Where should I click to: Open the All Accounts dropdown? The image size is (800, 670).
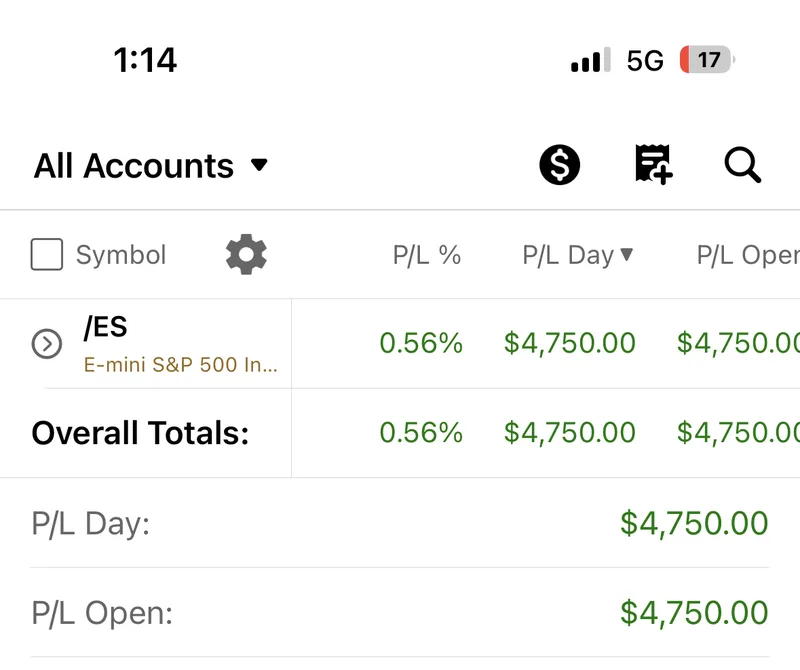click(x=151, y=166)
